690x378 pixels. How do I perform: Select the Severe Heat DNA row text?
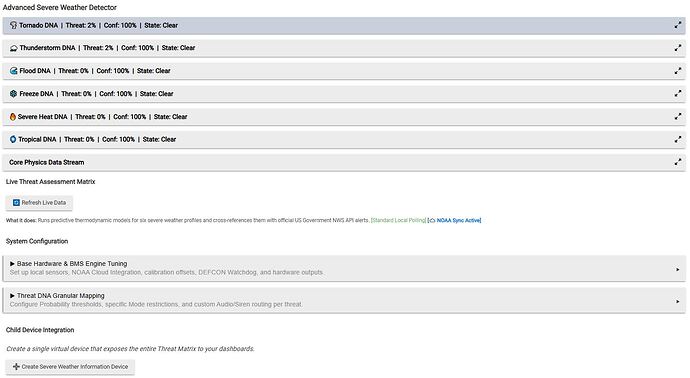103,117
